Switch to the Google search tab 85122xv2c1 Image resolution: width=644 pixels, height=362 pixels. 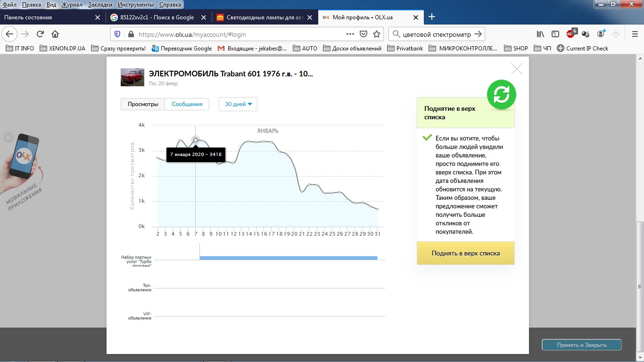(x=157, y=17)
